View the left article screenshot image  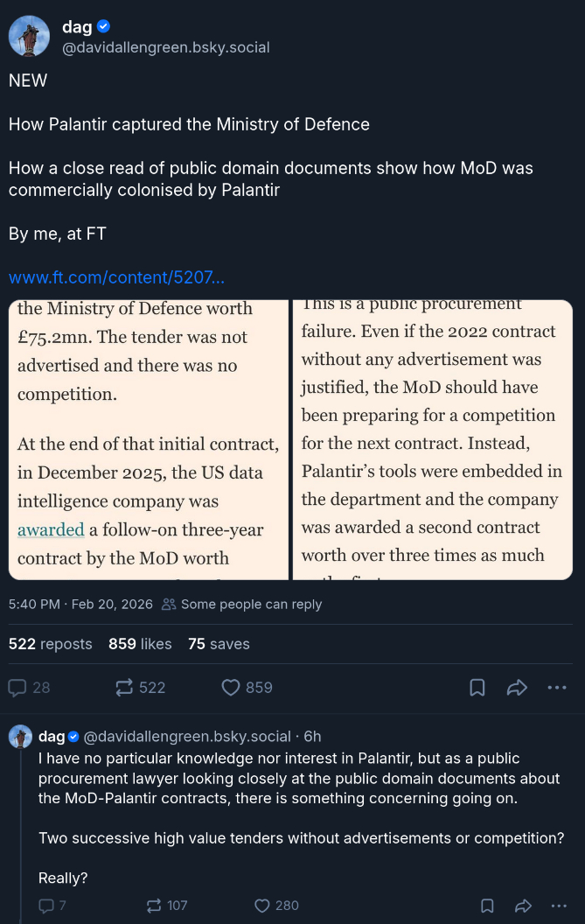tap(149, 439)
